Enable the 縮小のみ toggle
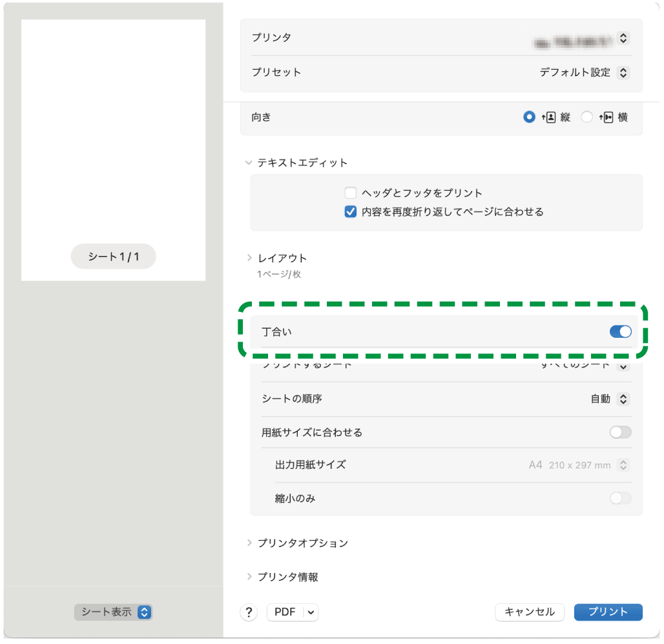 (x=619, y=498)
